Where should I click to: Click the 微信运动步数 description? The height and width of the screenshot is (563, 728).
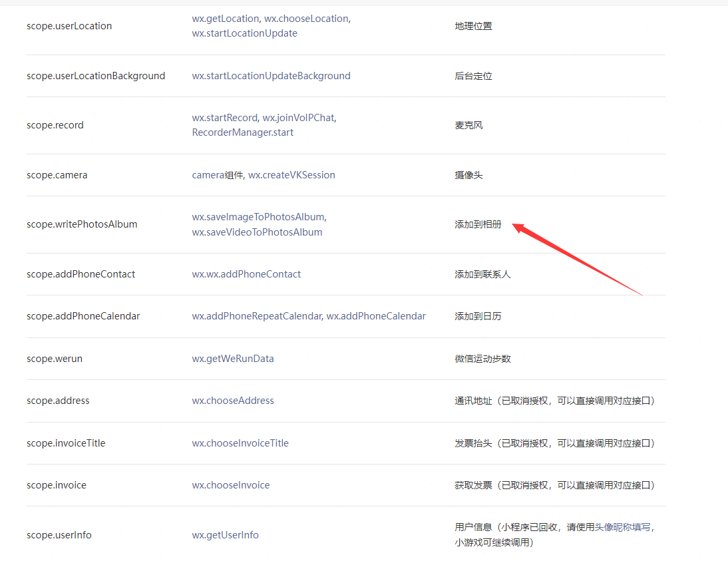[482, 359]
